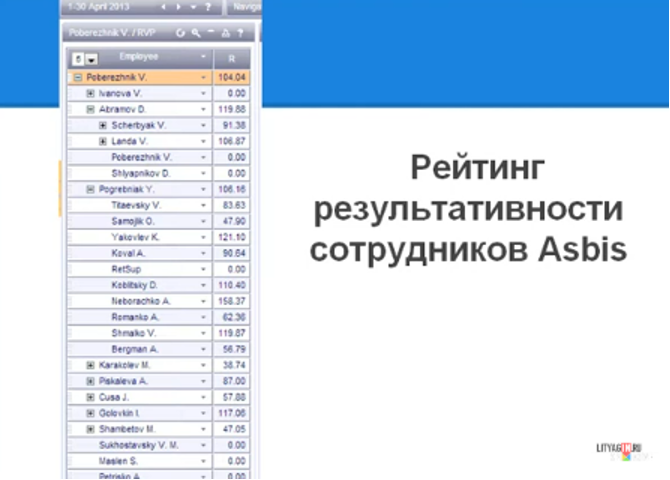Open the tree level dropdown showing 5

point(92,59)
